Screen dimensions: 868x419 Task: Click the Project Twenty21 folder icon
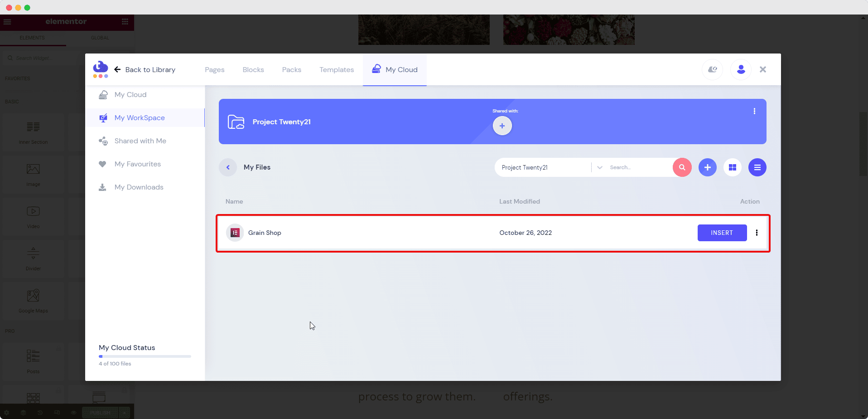tap(236, 122)
